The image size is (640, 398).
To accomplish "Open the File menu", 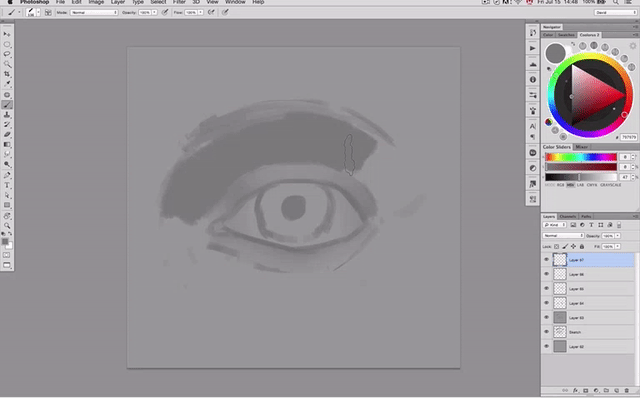I will click(x=60, y=2).
